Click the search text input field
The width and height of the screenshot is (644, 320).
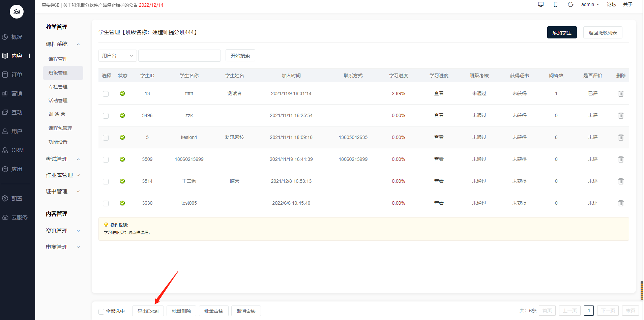pos(179,56)
